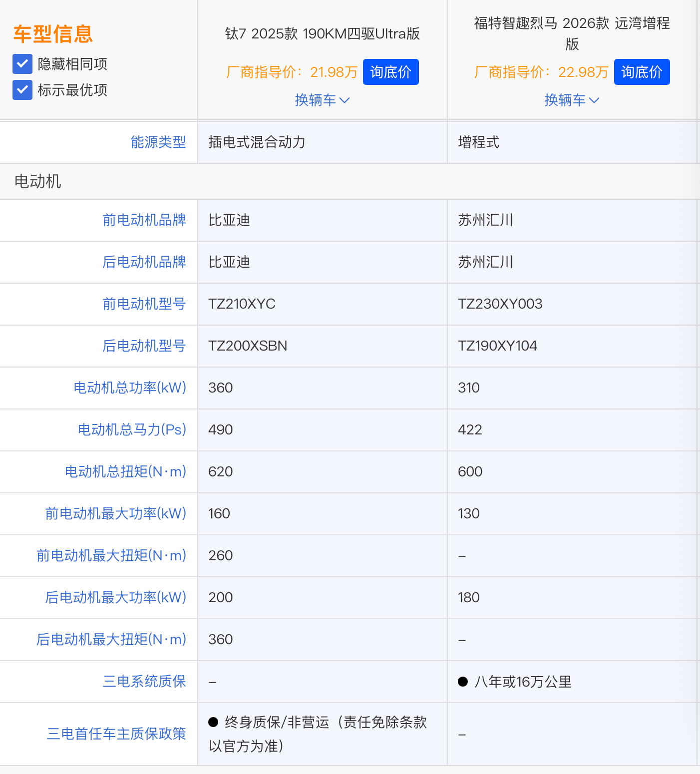Click the 能源类型 parameter label
Image resolution: width=700 pixels, height=774 pixels.
(x=158, y=142)
